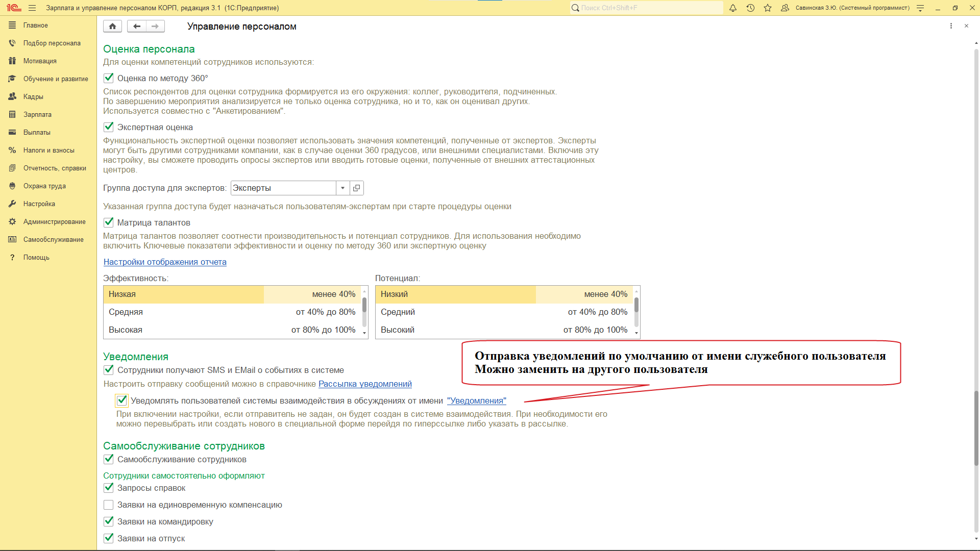The image size is (980, 551).
Task: Open the notifications bell icon
Action: click(x=733, y=8)
